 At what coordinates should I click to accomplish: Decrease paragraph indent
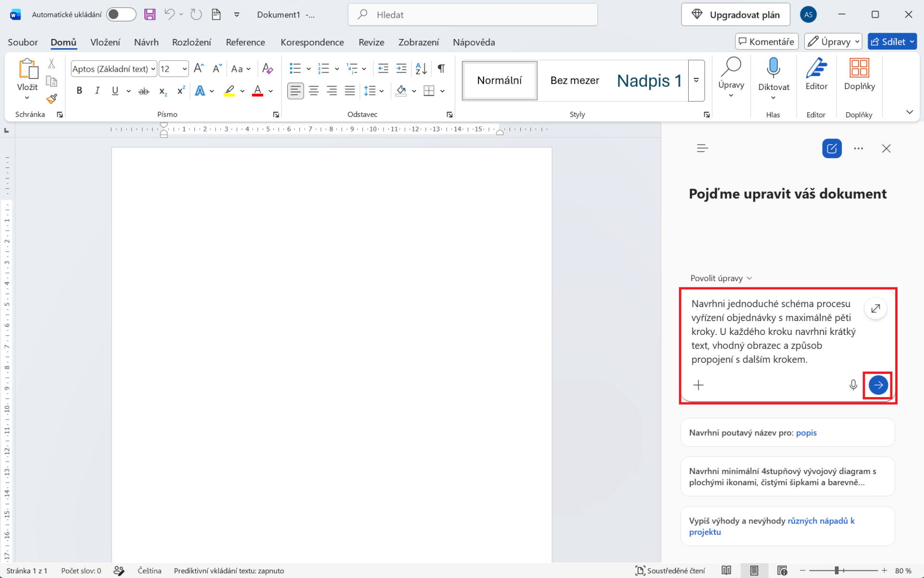point(383,68)
